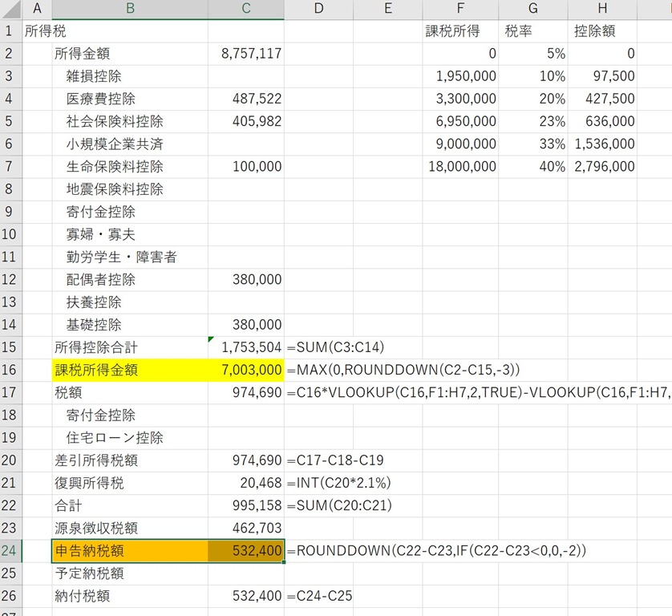Select the yellow 課税所得金額 label cell
The height and width of the screenshot is (616, 672).
coord(130,370)
